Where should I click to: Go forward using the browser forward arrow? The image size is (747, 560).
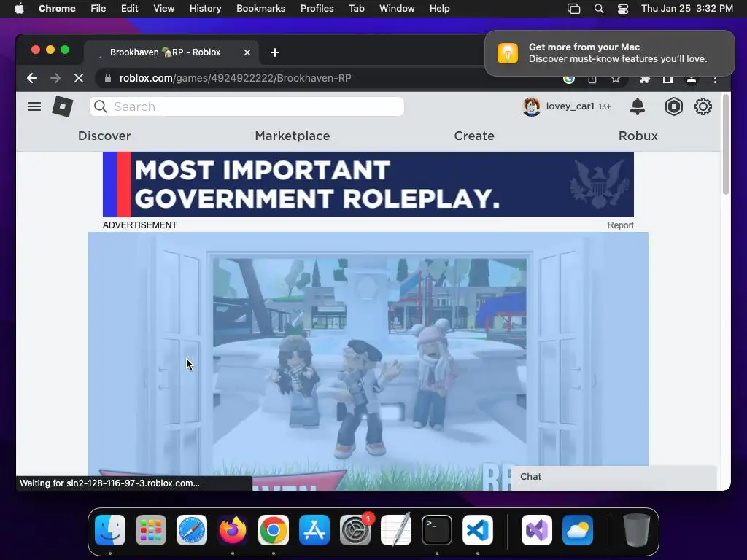tap(55, 78)
